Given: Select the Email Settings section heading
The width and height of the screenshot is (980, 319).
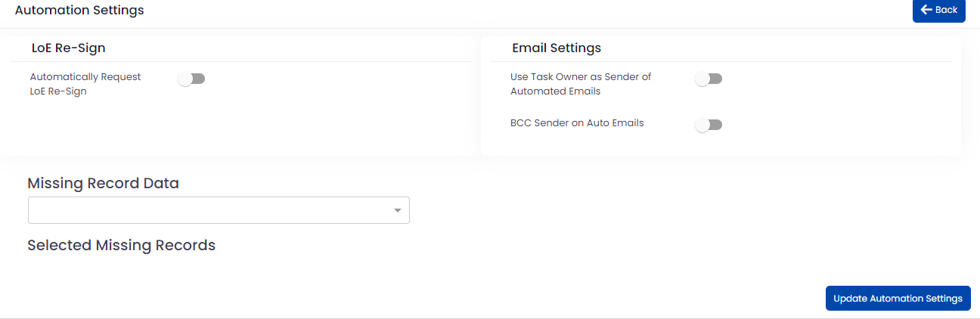Looking at the screenshot, I should click(x=557, y=48).
